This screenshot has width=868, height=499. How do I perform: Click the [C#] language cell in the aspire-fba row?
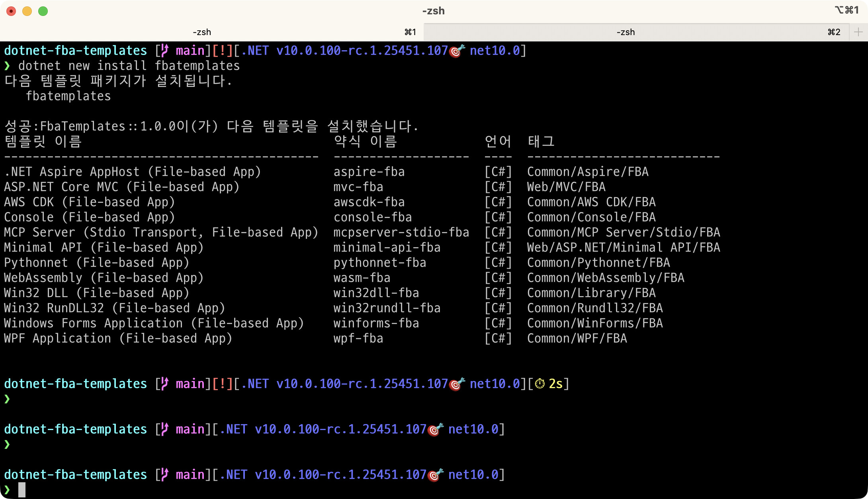498,172
